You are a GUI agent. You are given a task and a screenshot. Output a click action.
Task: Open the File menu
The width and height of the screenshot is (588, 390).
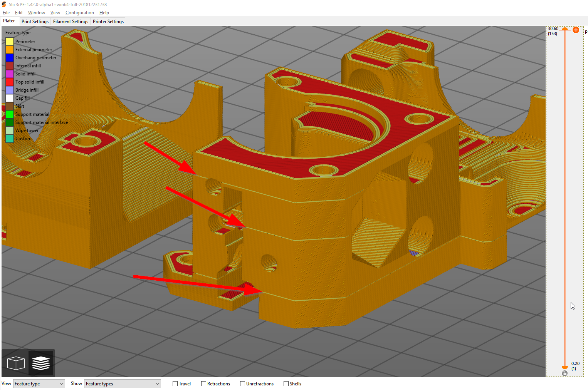point(6,13)
